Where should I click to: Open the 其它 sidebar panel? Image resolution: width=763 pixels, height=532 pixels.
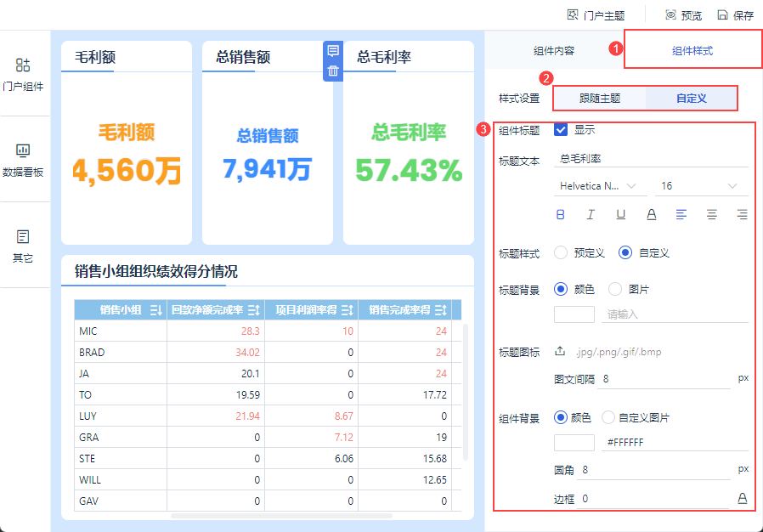(23, 246)
